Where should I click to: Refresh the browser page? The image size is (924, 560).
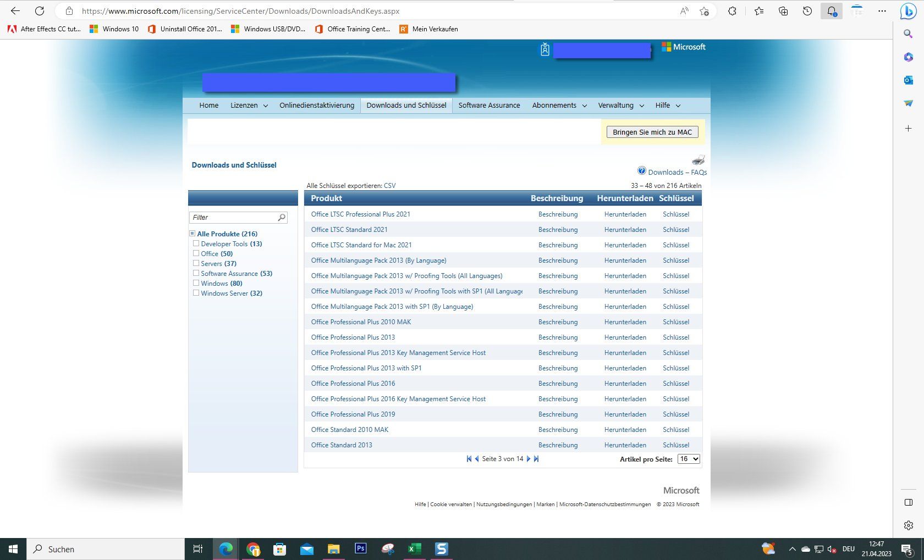(x=40, y=11)
